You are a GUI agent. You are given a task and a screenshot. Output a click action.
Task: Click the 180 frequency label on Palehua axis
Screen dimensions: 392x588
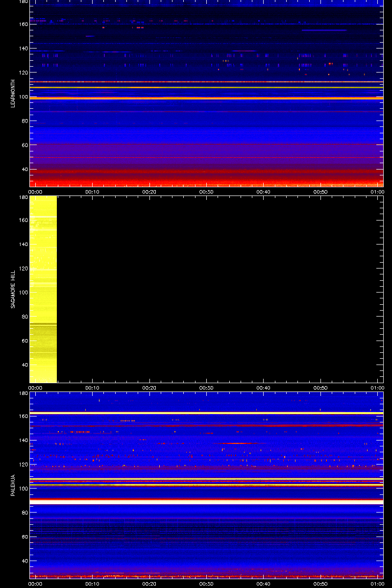coord(23,393)
